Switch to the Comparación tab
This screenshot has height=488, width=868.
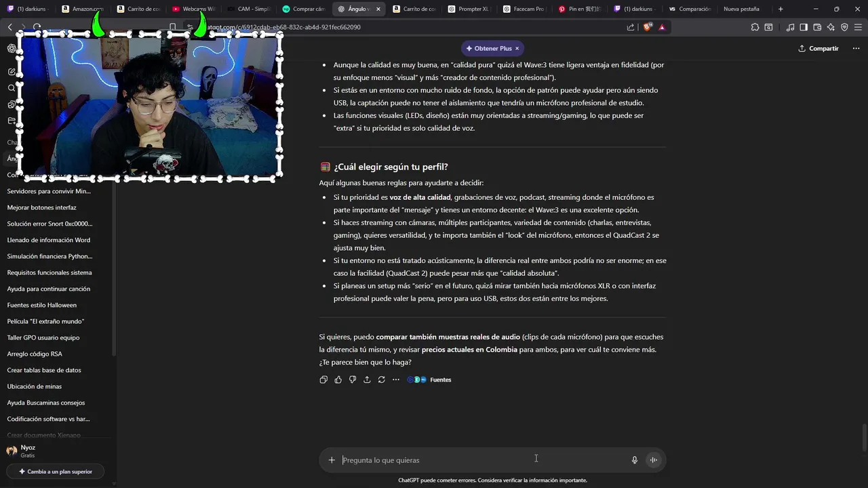(690, 9)
